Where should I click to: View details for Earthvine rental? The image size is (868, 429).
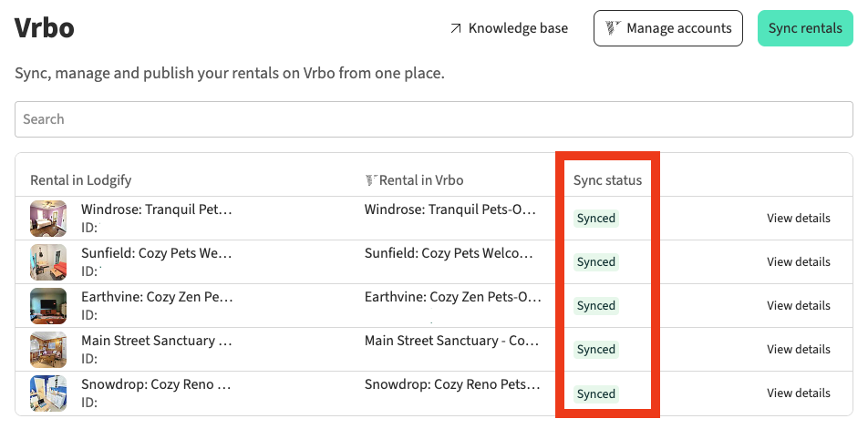click(x=798, y=306)
